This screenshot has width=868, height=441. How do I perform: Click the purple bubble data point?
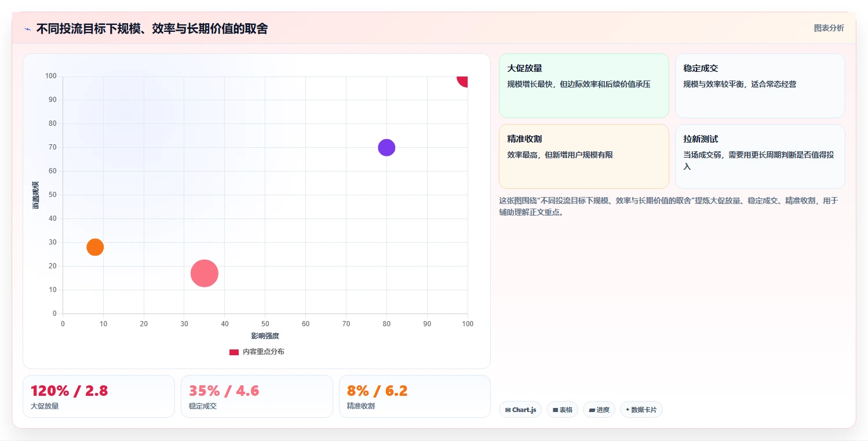[386, 148]
